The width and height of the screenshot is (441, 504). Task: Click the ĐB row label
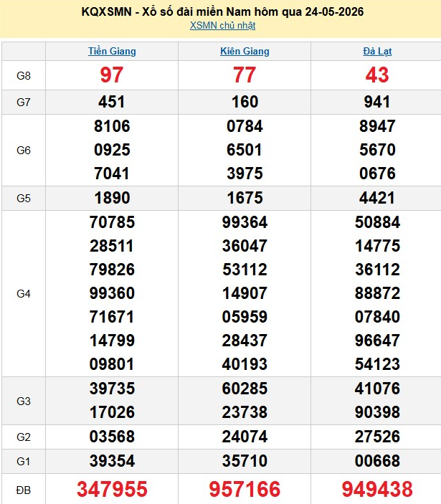pos(24,490)
